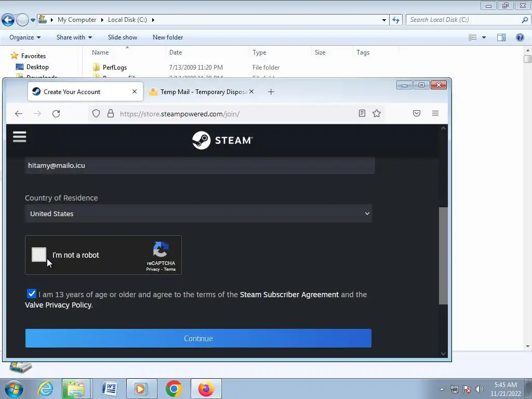The image size is (532, 399).
Task: Close the Create Your Account tab
Action: click(135, 91)
